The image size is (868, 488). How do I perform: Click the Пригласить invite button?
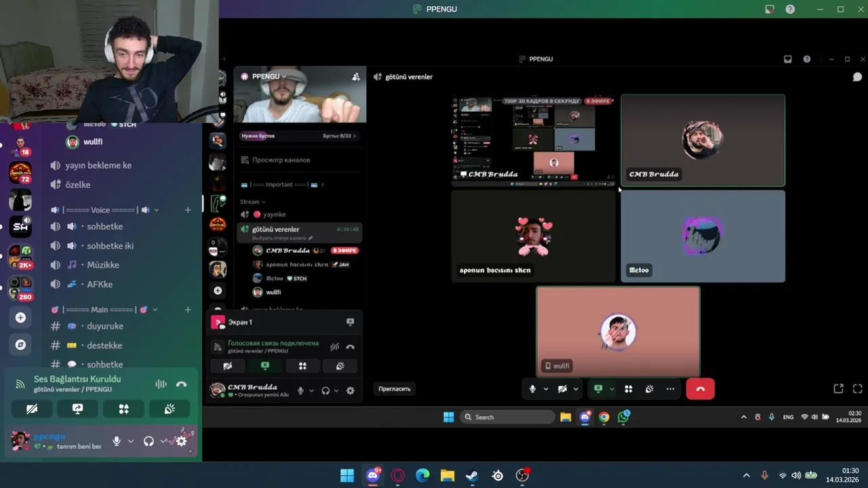(395, 389)
